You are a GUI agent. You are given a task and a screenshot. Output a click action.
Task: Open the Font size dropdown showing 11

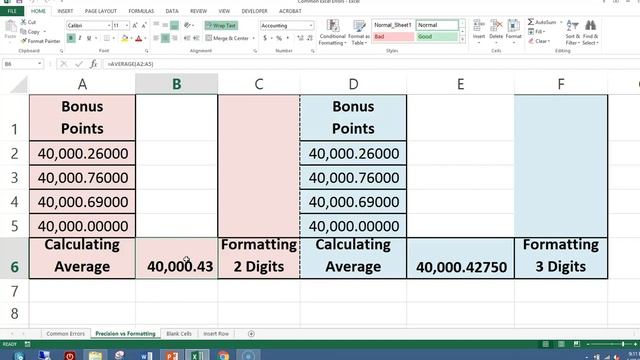coord(127,25)
